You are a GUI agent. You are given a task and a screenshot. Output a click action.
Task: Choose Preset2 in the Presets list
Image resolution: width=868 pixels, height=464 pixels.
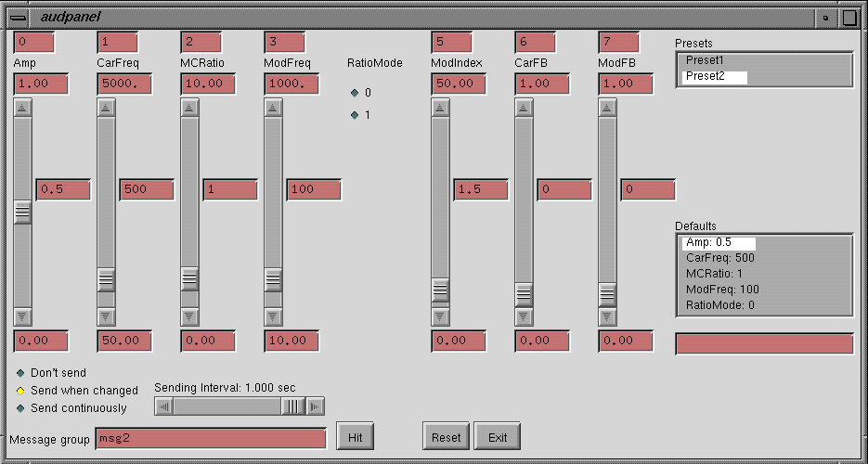706,76
